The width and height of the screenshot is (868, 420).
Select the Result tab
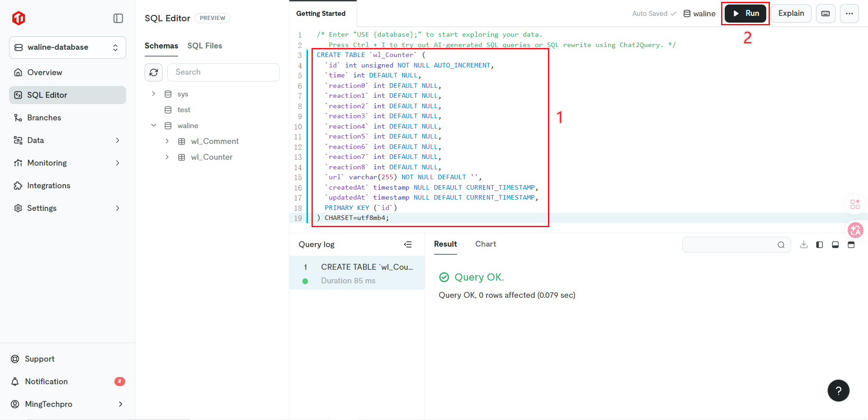click(x=445, y=244)
